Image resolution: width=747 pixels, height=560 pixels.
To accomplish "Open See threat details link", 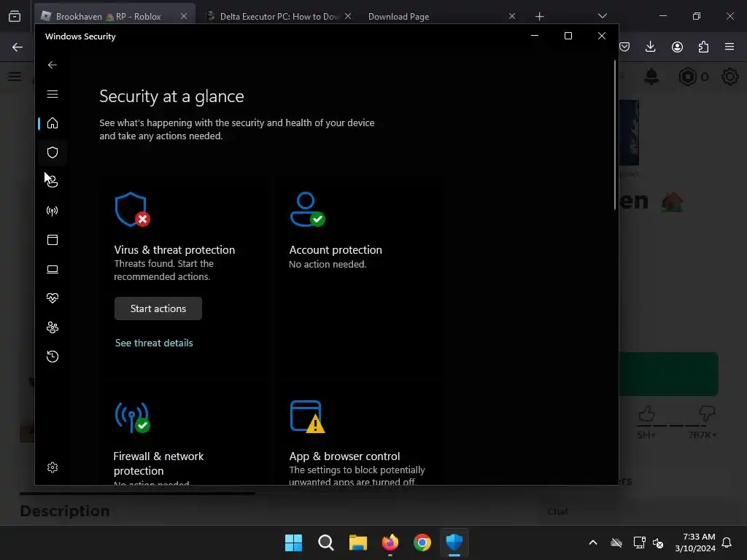I will (x=154, y=343).
